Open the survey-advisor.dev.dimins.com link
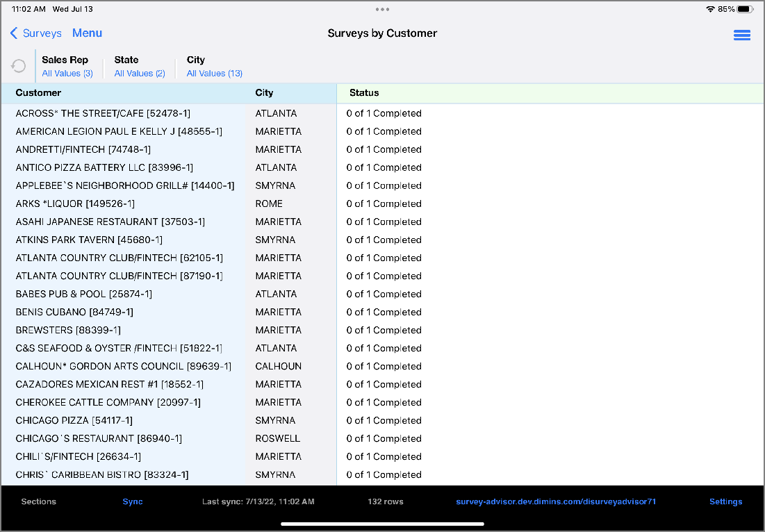The width and height of the screenshot is (765, 532). [x=556, y=501]
